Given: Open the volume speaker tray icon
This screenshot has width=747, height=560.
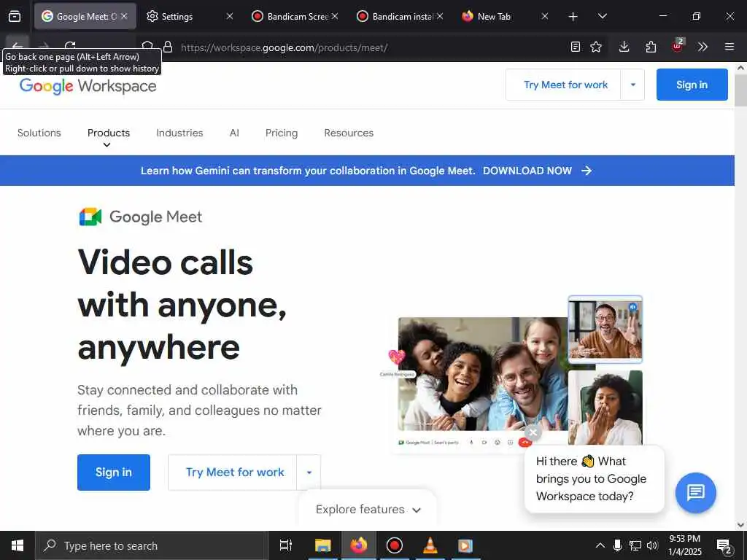Looking at the screenshot, I should click(652, 545).
